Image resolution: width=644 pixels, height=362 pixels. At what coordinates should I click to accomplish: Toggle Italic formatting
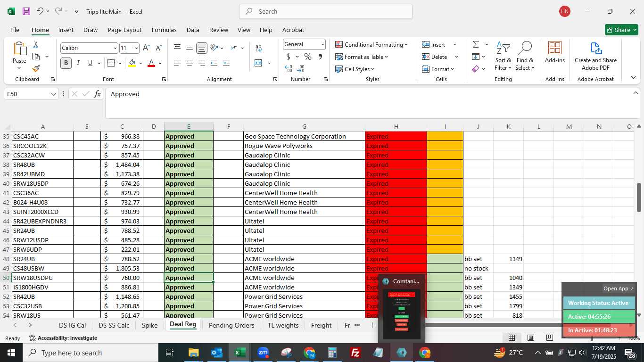coord(78,63)
